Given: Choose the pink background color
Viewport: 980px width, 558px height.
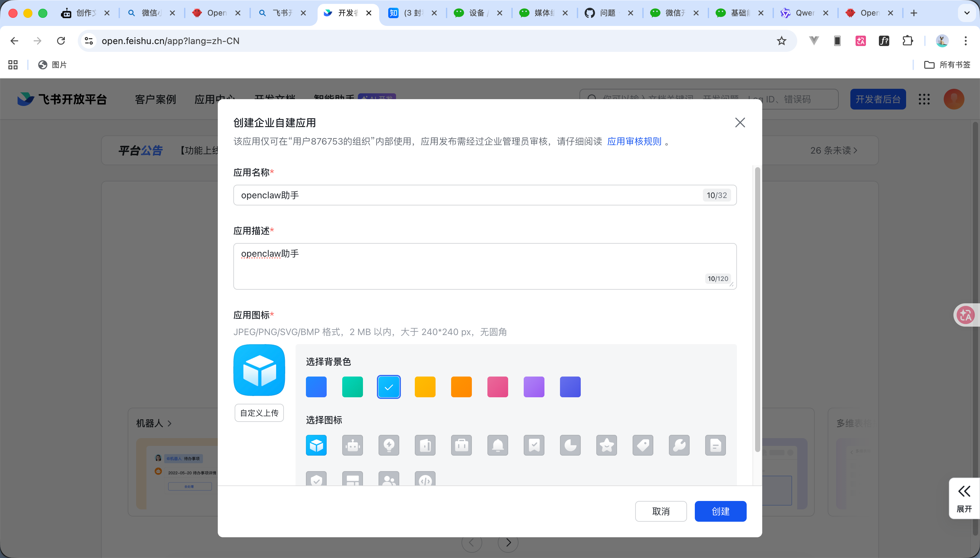Looking at the screenshot, I should click(x=497, y=387).
